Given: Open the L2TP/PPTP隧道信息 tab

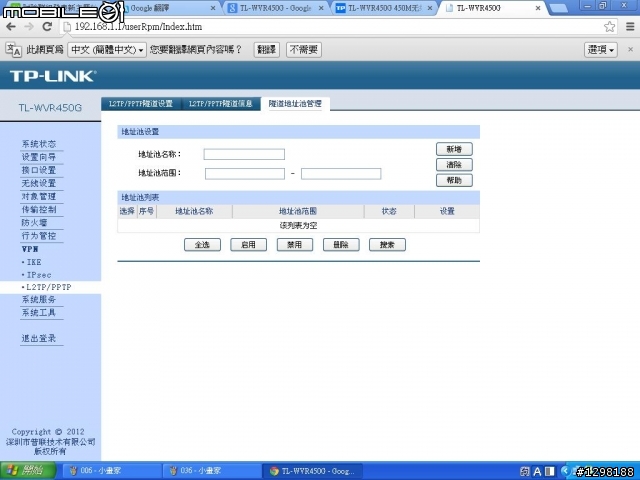Looking at the screenshot, I should tap(220, 104).
